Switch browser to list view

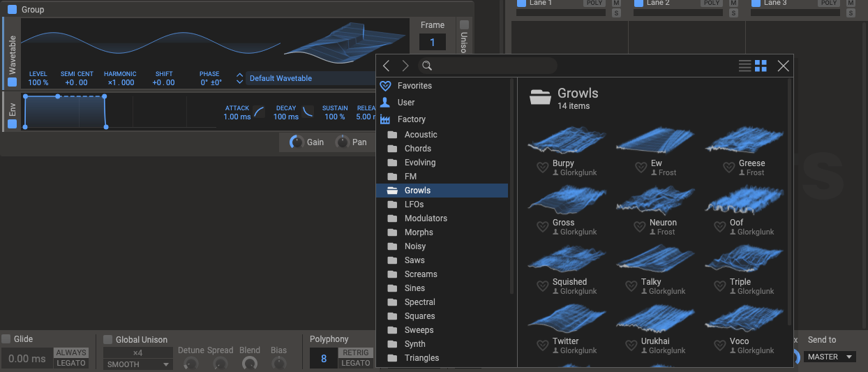coord(744,66)
